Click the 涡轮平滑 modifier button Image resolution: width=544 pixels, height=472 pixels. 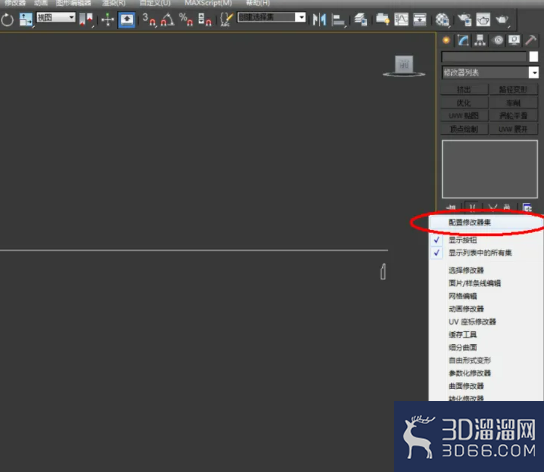[513, 116]
